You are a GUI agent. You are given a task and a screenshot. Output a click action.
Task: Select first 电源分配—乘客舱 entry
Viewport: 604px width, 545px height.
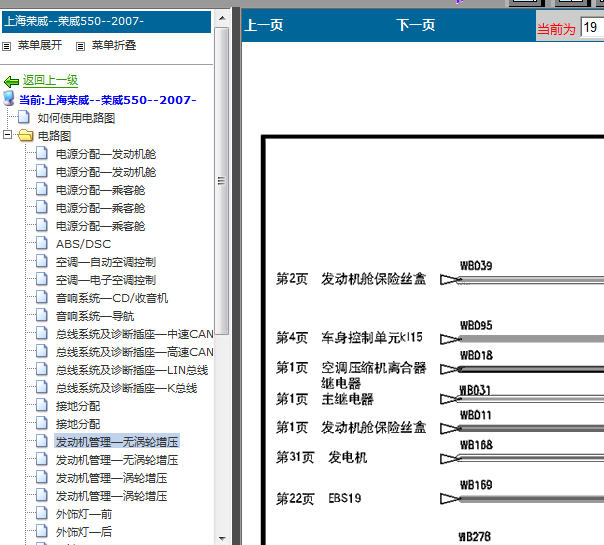(100, 190)
